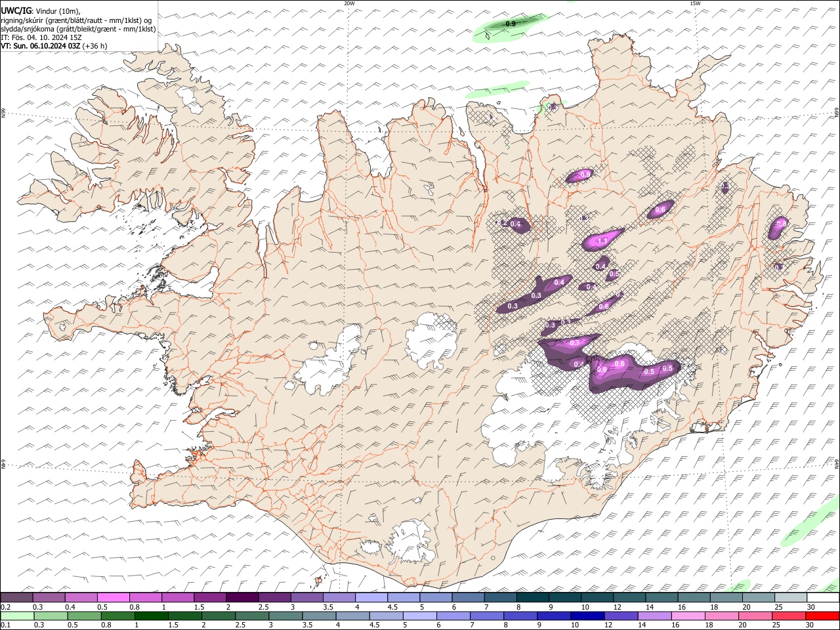The height and width of the screenshot is (630, 840).
Task: Click the 0.7 snowfall value label on the map
Action: point(575,343)
